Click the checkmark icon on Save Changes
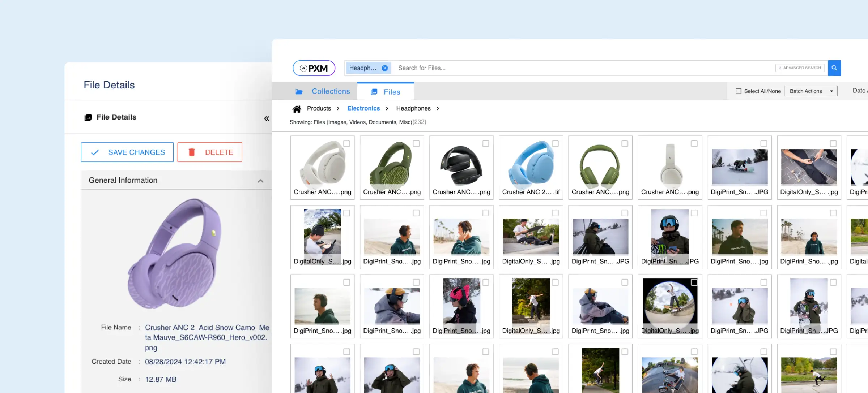This screenshot has height=393, width=868. 95,152
